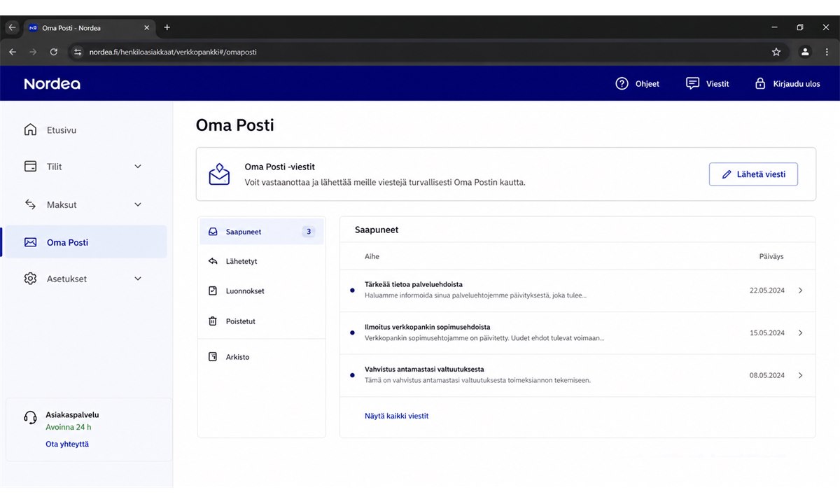Click the Oma Posti picture icon in sidebar

pyautogui.click(x=30, y=242)
